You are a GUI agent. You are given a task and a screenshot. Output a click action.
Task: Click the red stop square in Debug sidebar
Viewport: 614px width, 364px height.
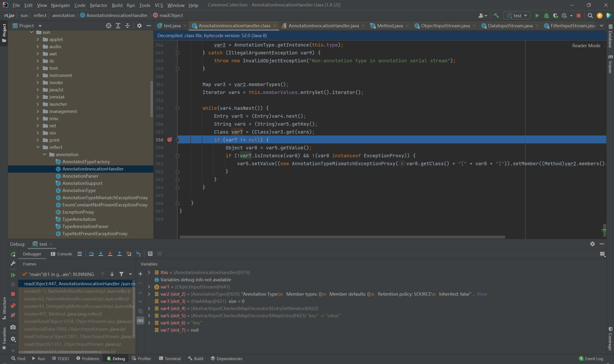(x=13, y=294)
